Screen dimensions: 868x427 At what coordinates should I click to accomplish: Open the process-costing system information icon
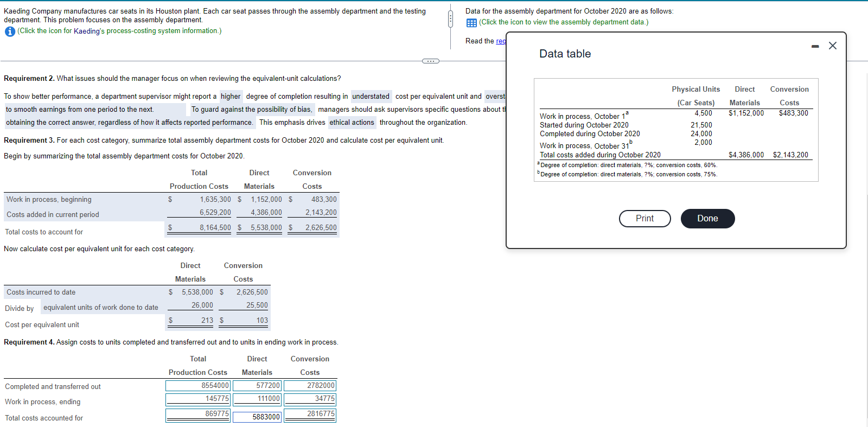tap(10, 31)
